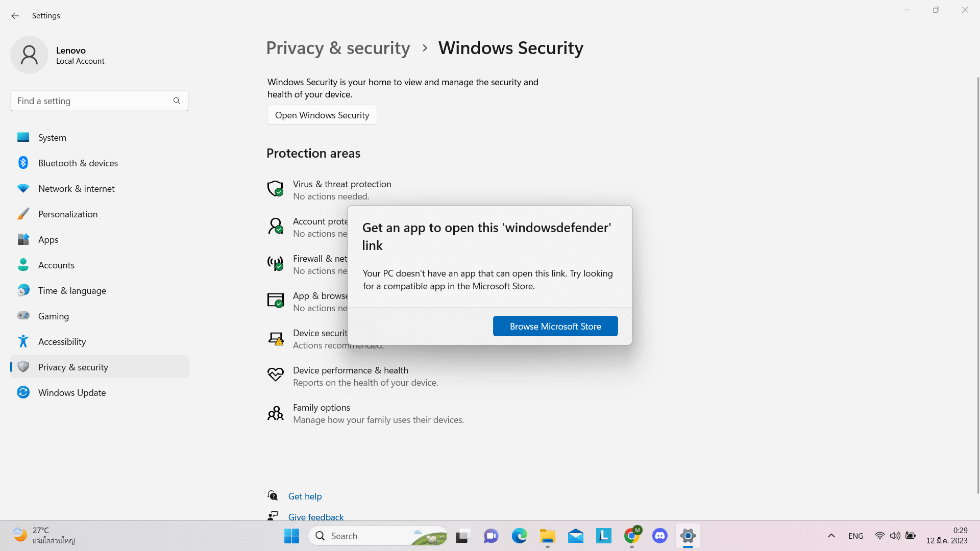Open the Get help link

[305, 495]
